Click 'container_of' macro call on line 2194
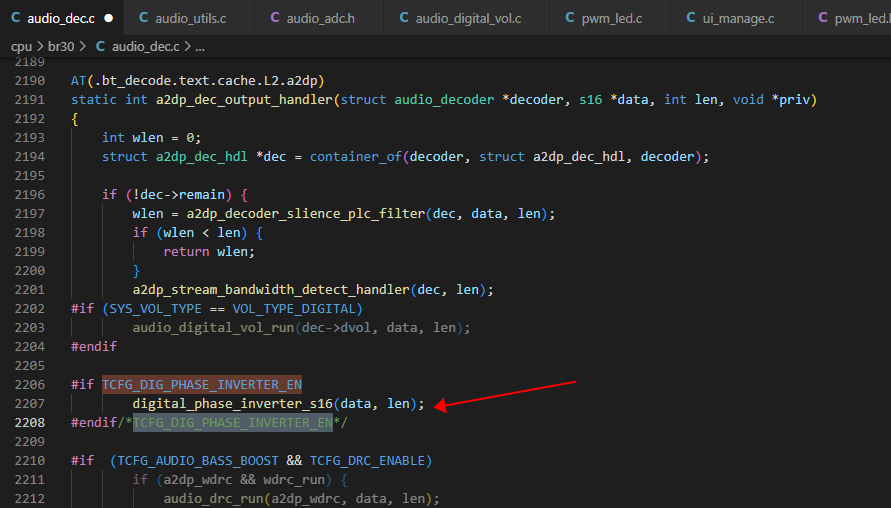The width and height of the screenshot is (891, 508). click(x=356, y=157)
